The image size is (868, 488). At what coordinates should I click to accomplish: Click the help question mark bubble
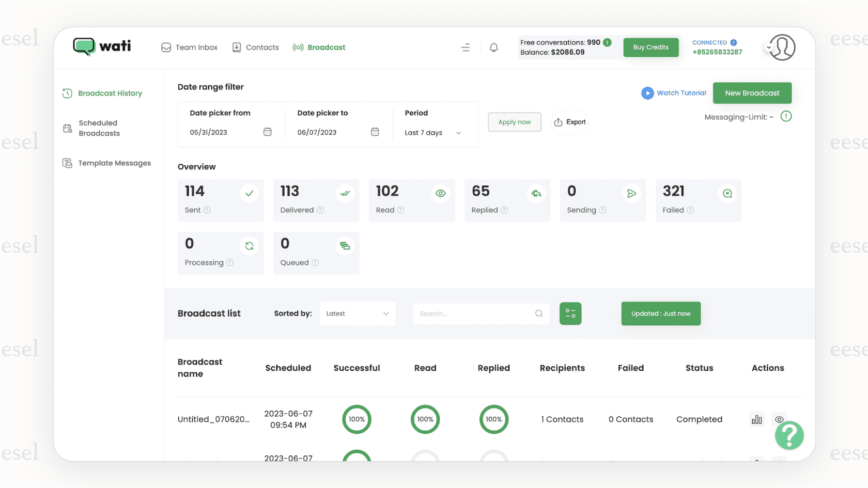(789, 435)
